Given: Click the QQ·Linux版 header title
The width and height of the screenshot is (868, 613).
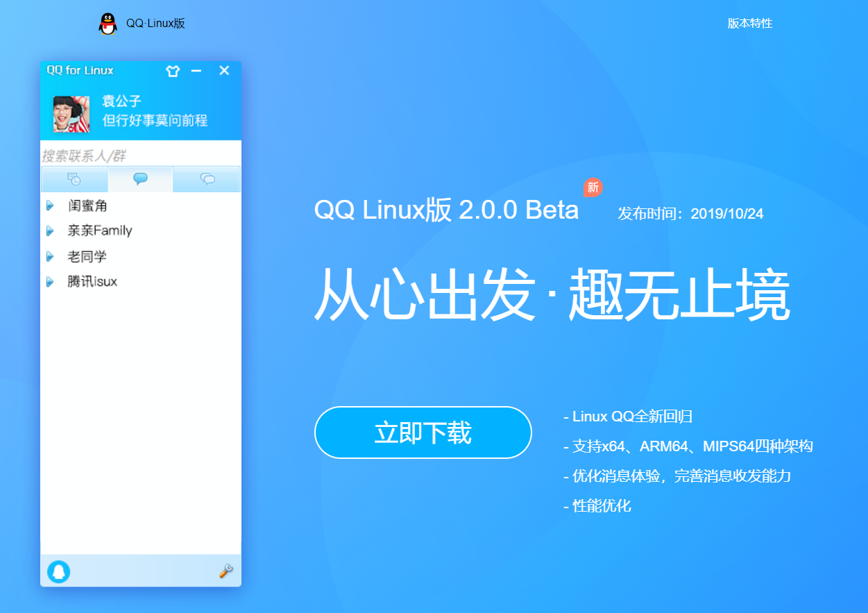Looking at the screenshot, I should point(155,24).
